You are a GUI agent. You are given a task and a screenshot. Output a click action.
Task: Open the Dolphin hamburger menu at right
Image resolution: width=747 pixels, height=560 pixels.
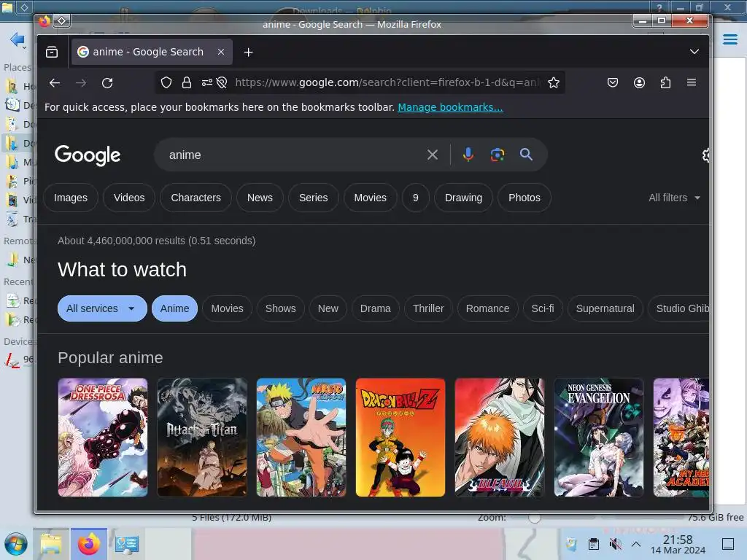click(x=729, y=39)
